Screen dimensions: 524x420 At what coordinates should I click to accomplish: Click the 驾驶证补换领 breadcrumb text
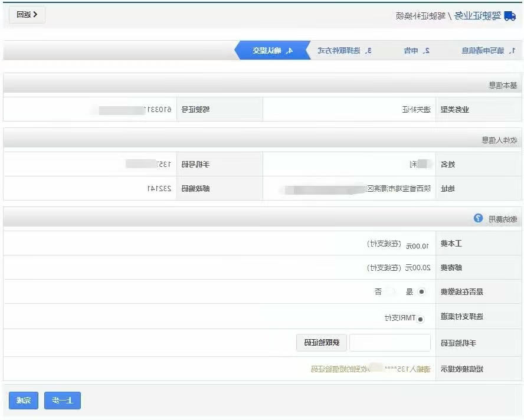tap(420, 16)
